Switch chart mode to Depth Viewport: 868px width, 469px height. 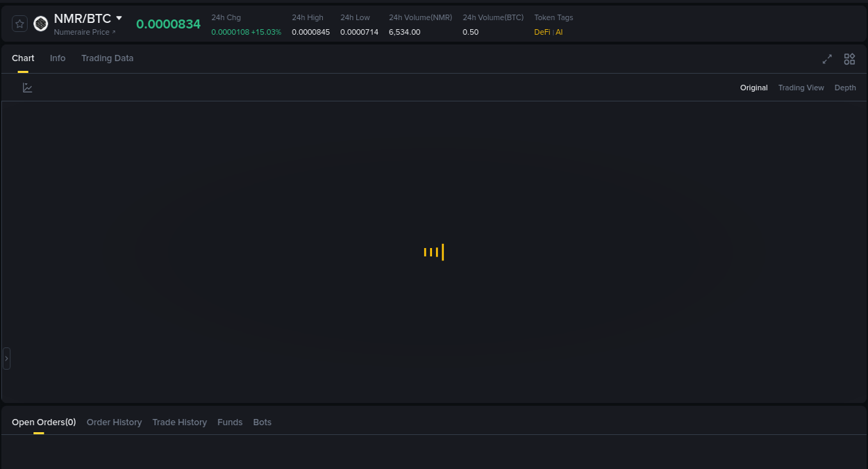pyautogui.click(x=845, y=88)
